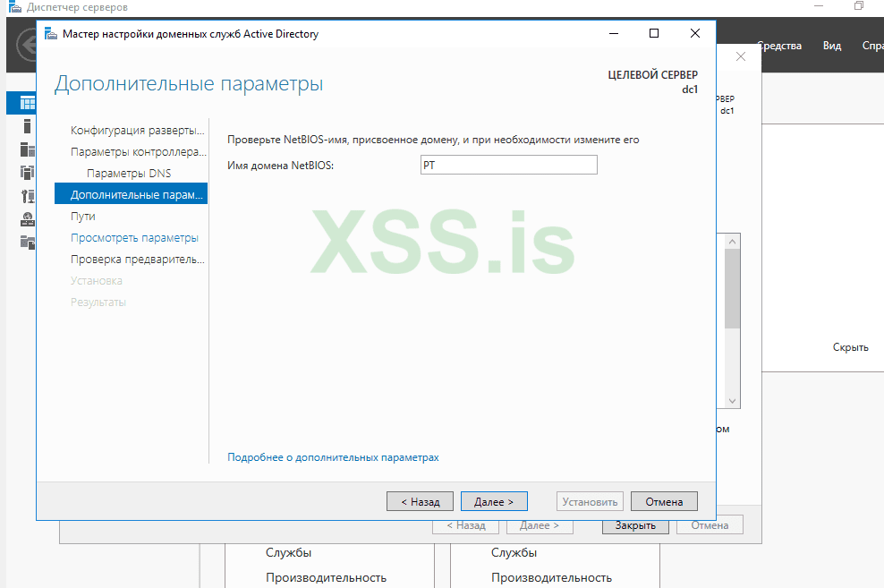Open Производительность in the right tile
This screenshot has height=588, width=884.
[x=551, y=577]
